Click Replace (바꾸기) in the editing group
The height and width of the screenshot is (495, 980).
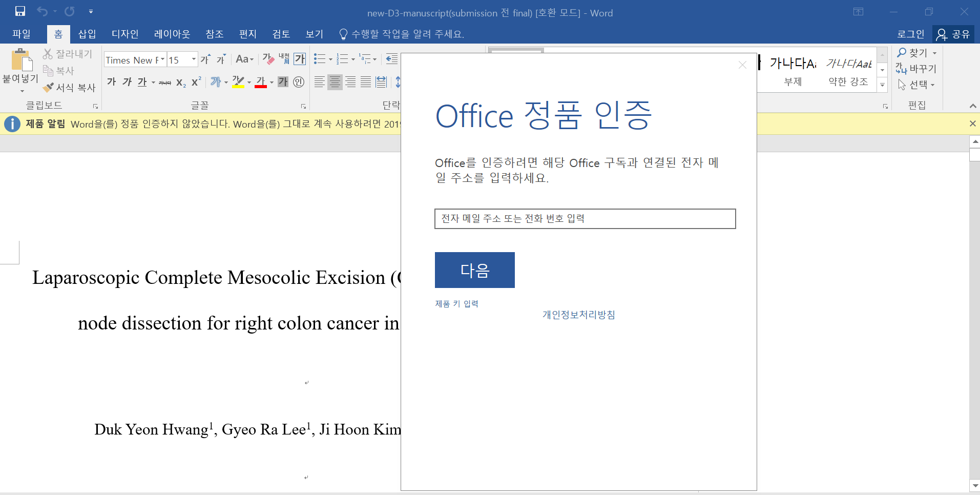(x=916, y=69)
